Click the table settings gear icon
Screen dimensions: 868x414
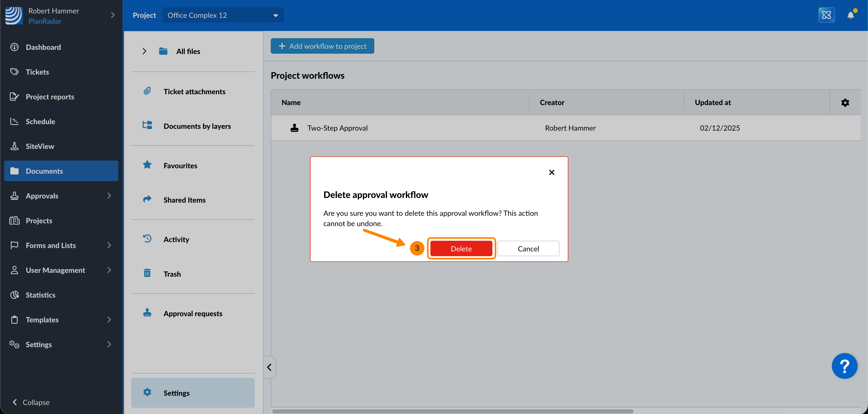click(x=845, y=103)
